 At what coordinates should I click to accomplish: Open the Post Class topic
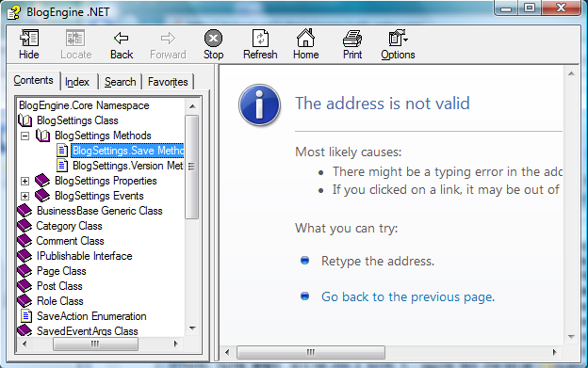(x=59, y=286)
